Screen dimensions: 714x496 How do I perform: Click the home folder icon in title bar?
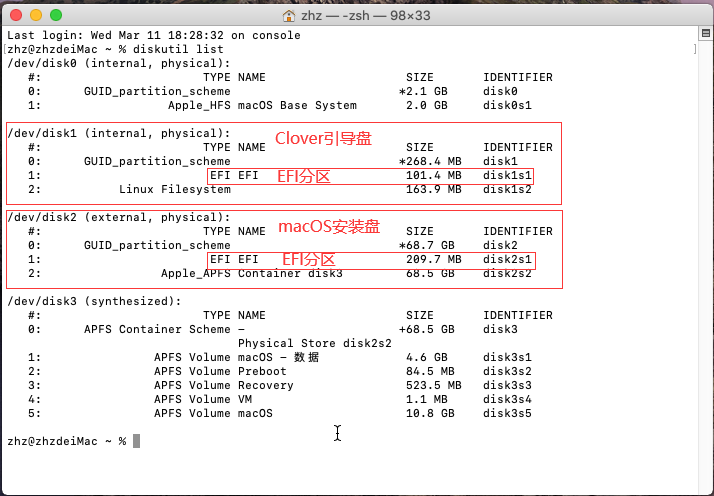pyautogui.click(x=290, y=16)
